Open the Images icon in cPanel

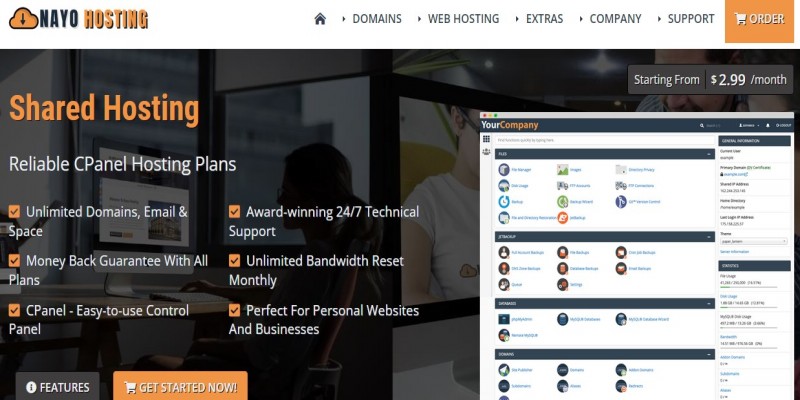point(562,169)
